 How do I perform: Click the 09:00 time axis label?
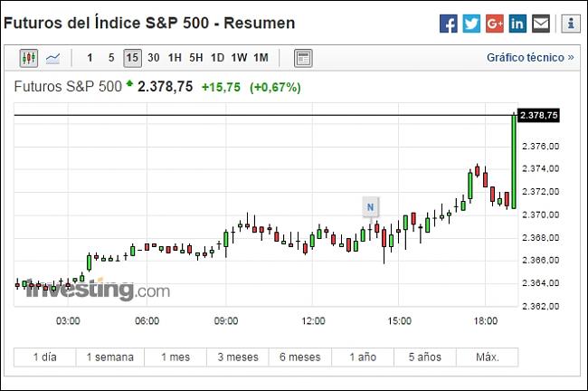click(226, 320)
